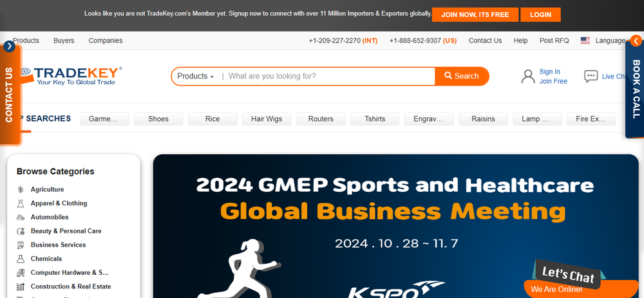Expand the Contact Us side tab arrow
The width and height of the screenshot is (644, 298).
9,46
